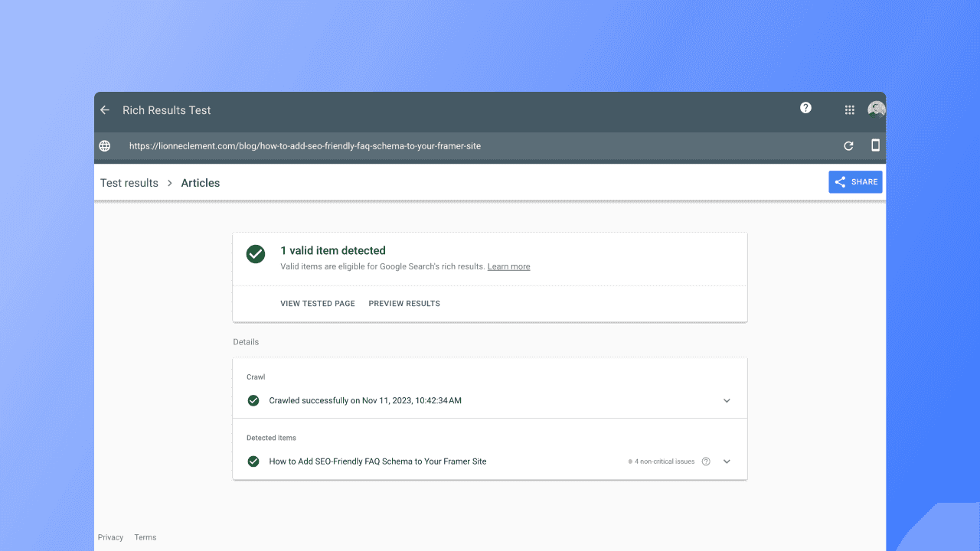Click the 'Crawled successfully on Nov 11, 2023' text
Viewport: 980px width, 551px height.
(365, 400)
